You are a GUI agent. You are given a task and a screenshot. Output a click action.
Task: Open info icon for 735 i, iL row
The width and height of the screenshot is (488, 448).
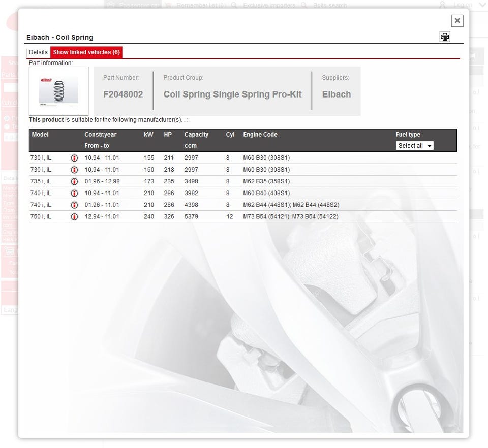[74, 181]
